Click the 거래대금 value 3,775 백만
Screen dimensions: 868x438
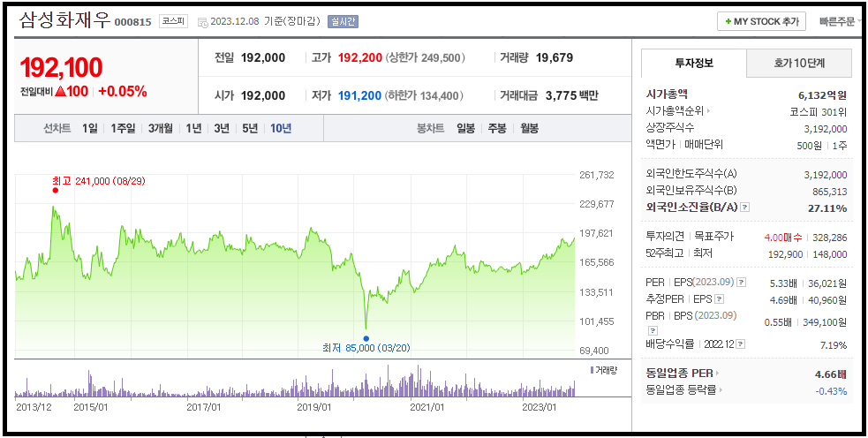[x=572, y=95]
